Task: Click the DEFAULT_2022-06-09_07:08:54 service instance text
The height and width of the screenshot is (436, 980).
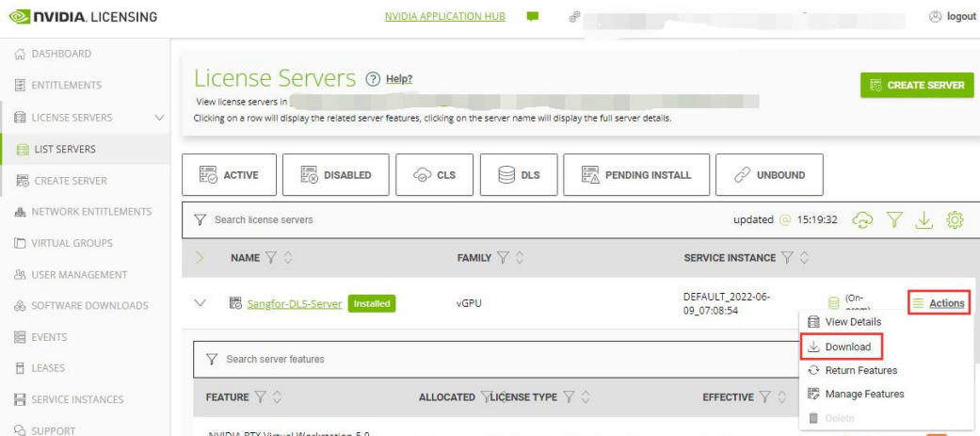Action: (727, 303)
